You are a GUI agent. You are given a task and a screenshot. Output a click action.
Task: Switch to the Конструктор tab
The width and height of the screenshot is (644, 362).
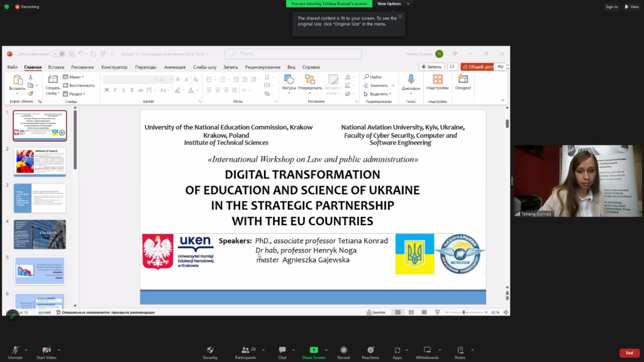114,67
